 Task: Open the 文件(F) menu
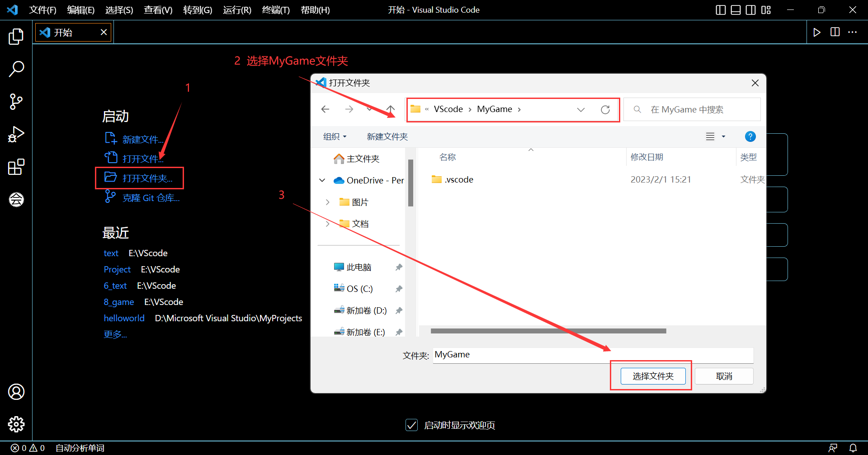42,10
